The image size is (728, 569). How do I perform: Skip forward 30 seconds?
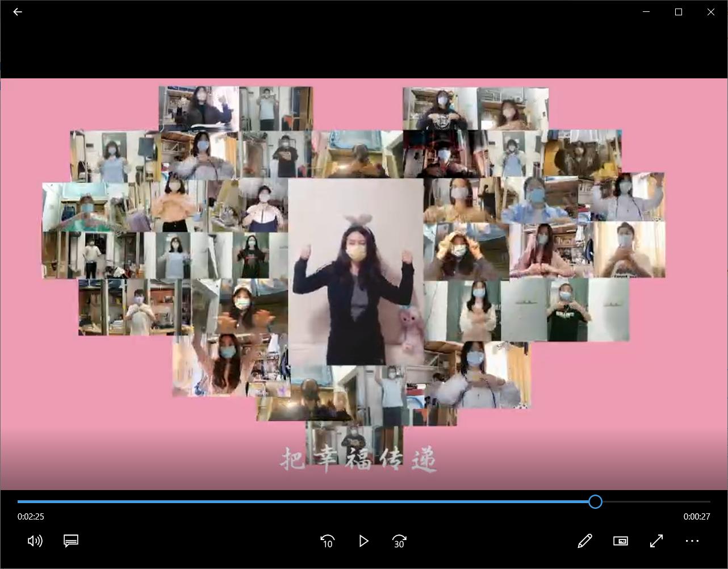click(399, 541)
